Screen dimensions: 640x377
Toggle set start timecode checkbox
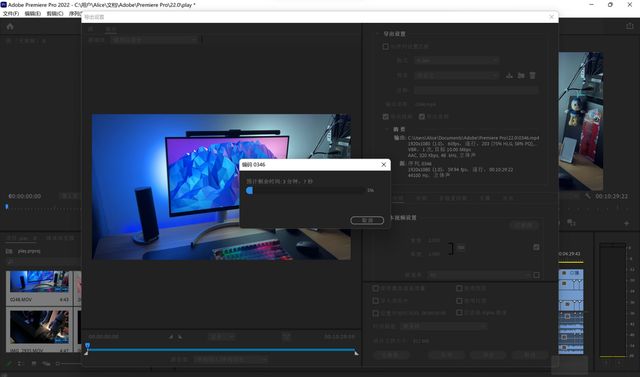(x=376, y=313)
